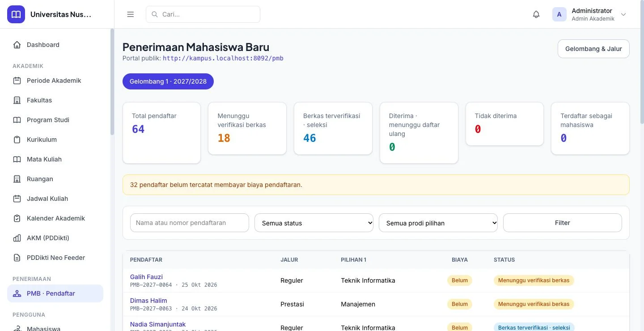
Task: Click the university book logo icon
Action: [16, 14]
